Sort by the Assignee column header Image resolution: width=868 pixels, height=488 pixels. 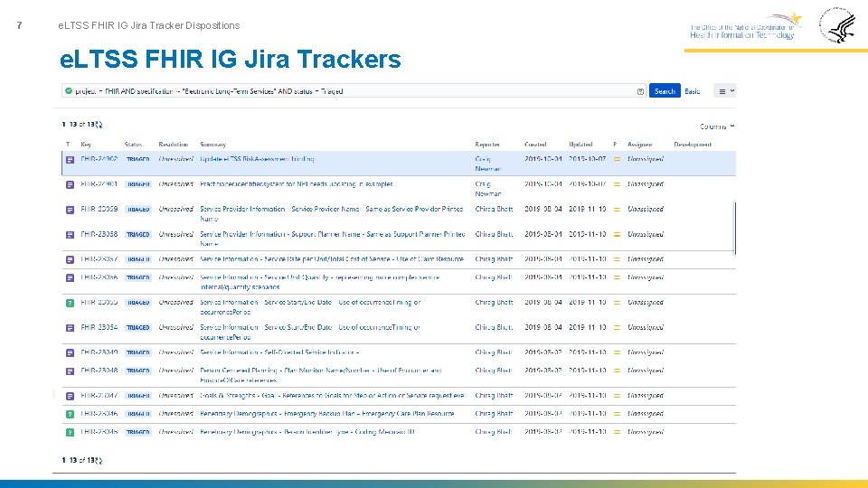639,145
